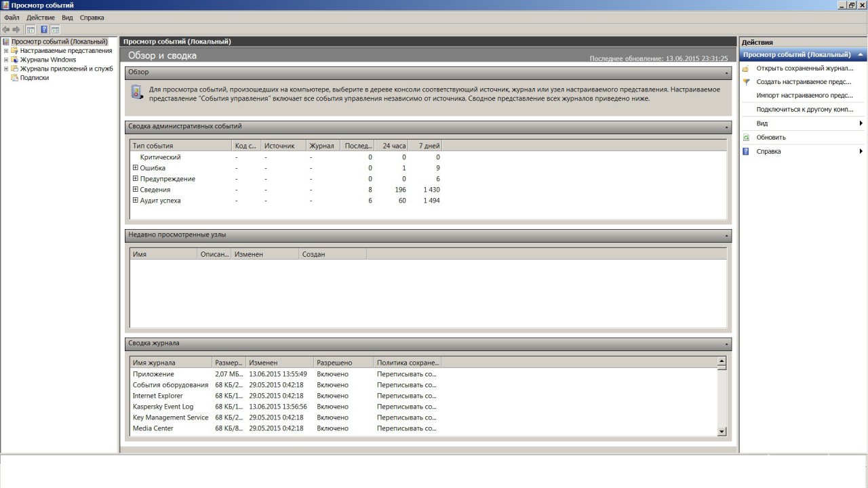Click Подключиться к другому компьютеру action
Viewport: 868px width, 488px height.
(804, 110)
